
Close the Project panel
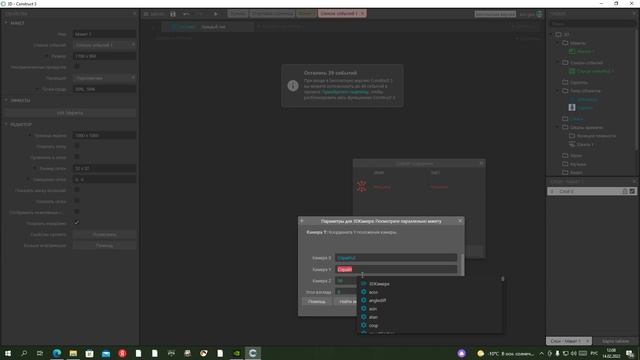tap(634, 13)
